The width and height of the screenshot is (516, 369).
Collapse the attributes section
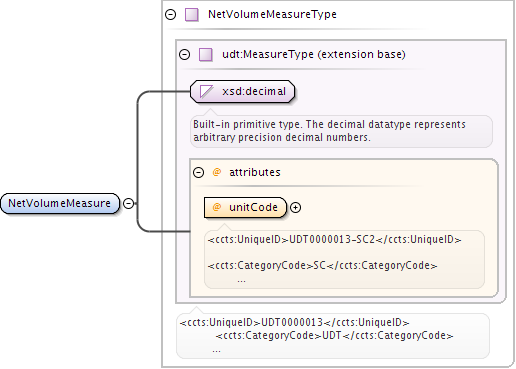(198, 172)
